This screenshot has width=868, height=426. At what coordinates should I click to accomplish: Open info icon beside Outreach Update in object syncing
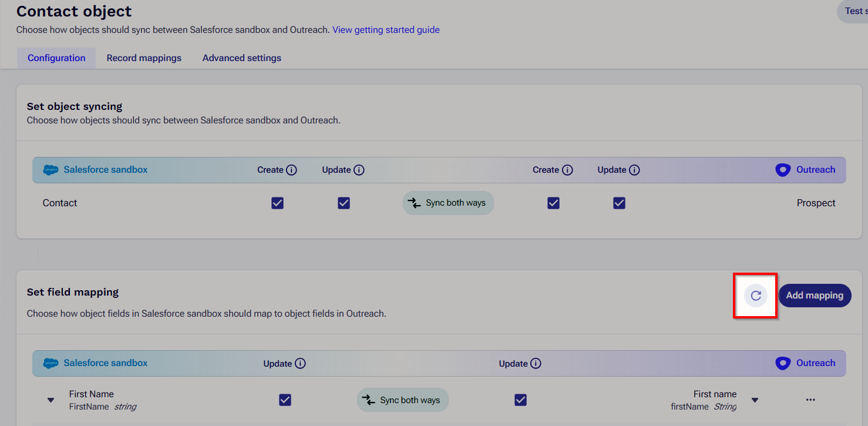click(x=634, y=170)
